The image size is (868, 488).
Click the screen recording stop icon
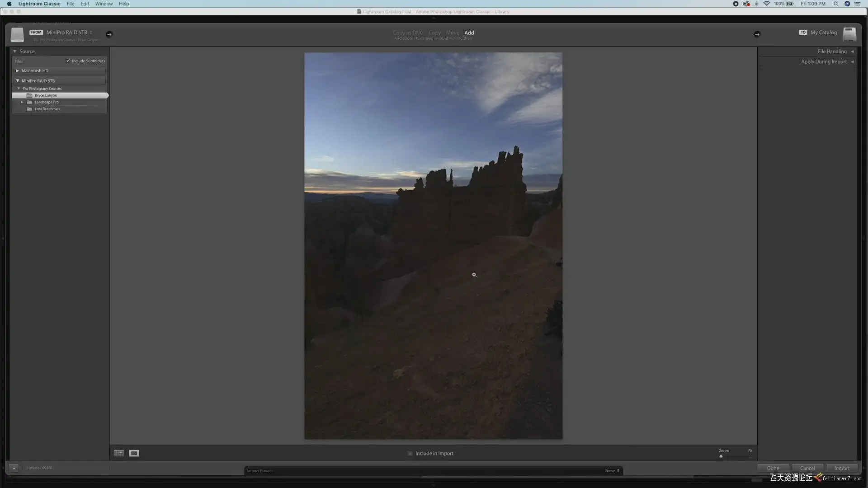(736, 4)
